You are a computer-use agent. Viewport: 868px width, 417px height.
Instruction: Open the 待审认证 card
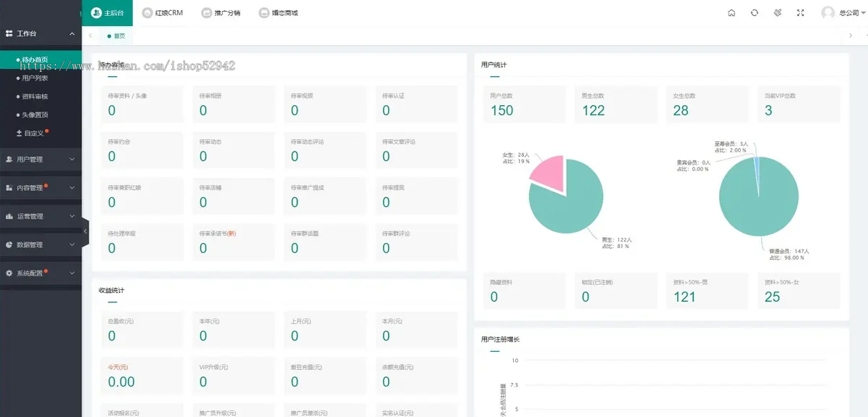tap(417, 104)
